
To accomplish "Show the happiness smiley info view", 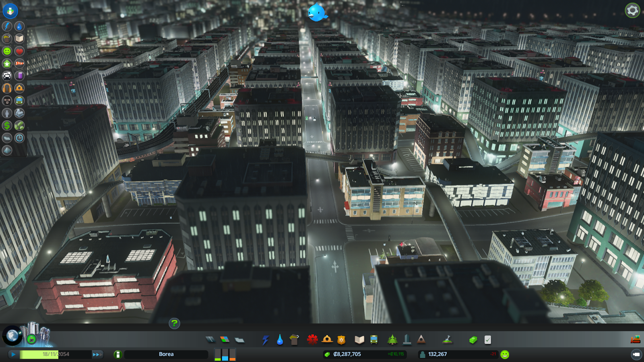I will click(7, 51).
